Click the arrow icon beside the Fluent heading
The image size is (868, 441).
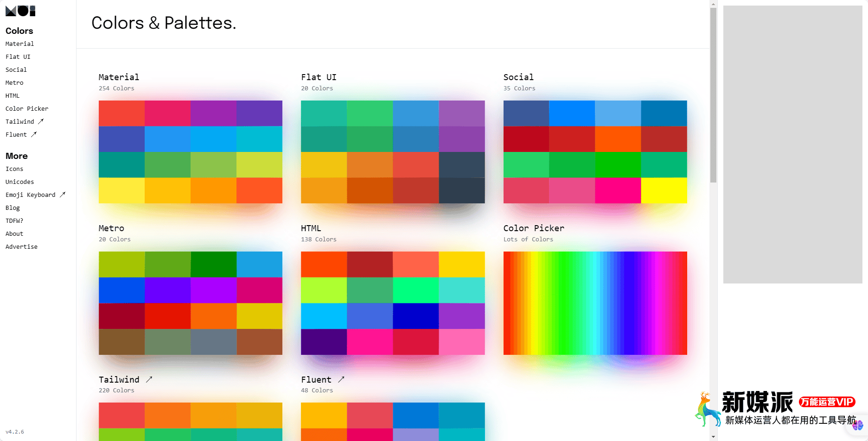click(x=342, y=379)
